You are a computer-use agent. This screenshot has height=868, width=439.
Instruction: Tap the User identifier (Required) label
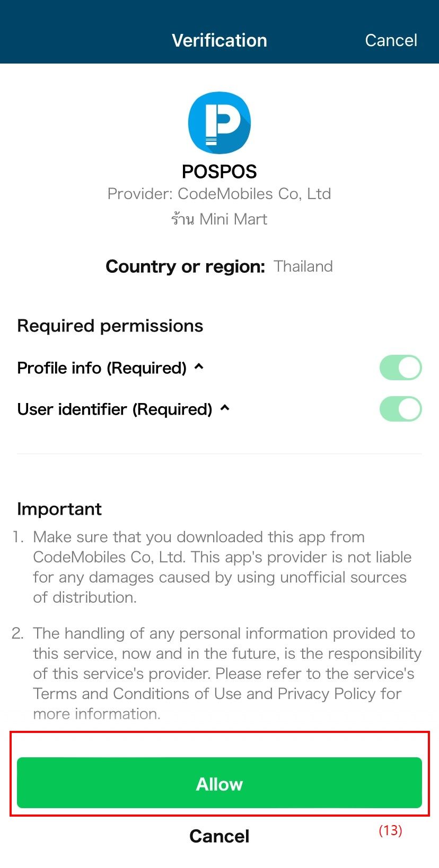(x=115, y=409)
